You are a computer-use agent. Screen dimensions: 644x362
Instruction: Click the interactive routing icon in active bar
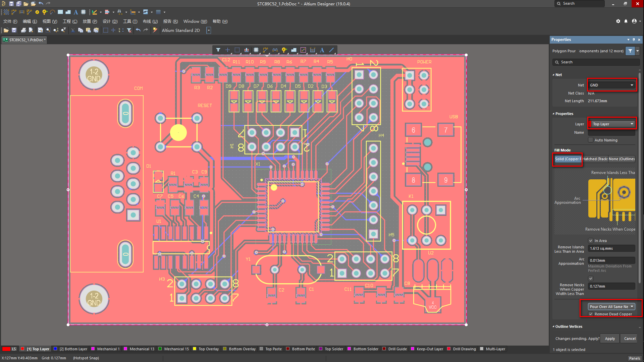pyautogui.click(x=265, y=50)
